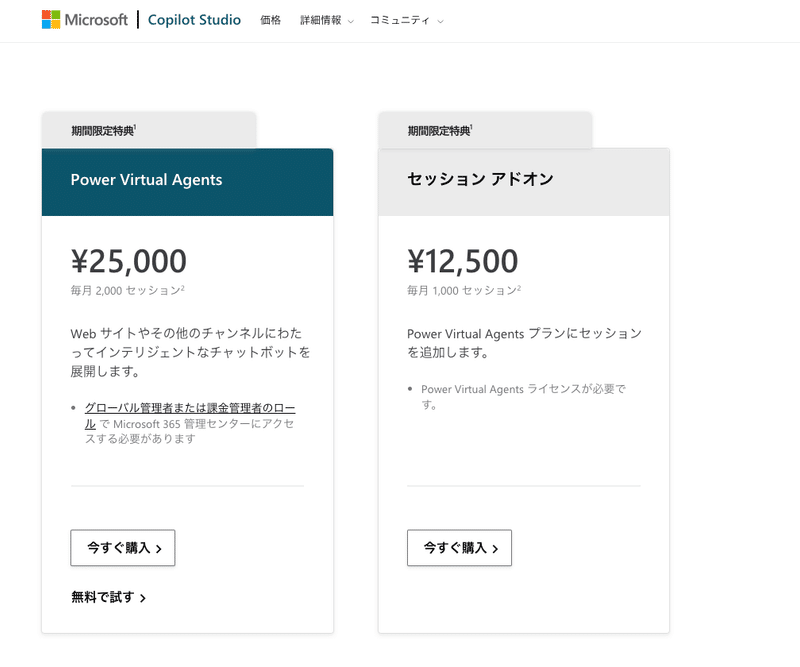Click the arrow in Power Virtual Agents 今すぐ購入 button
800x667 pixels.
tap(159, 549)
